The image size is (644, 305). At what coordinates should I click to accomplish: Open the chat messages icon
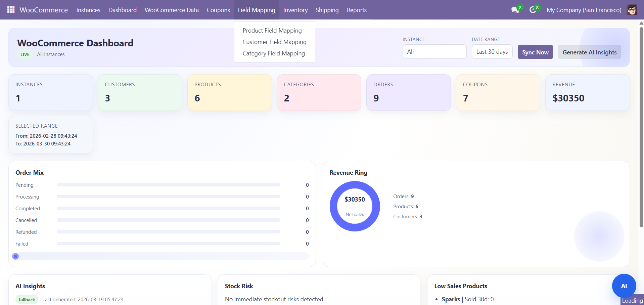tap(515, 10)
